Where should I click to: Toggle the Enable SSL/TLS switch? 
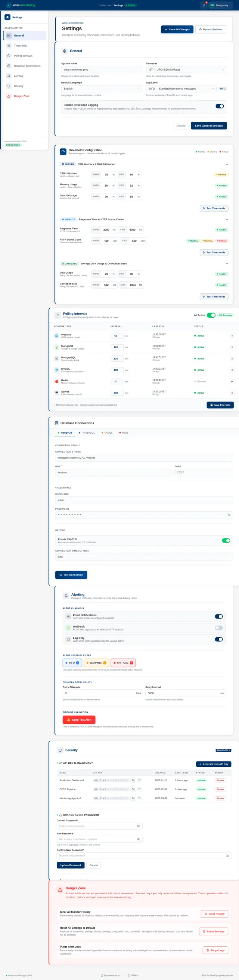tap(226, 541)
